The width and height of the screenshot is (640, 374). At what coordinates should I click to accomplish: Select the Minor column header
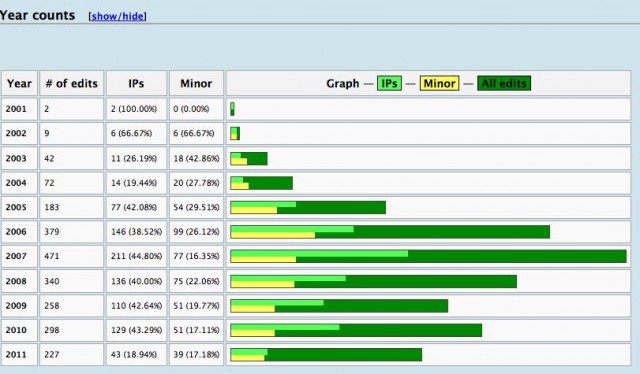coord(196,83)
